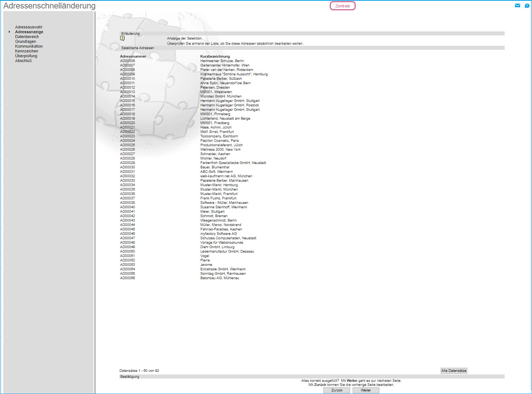This screenshot has width=532, height=394.
Task: Select Papillon Cosmetic, Paris
Action: click(220, 141)
